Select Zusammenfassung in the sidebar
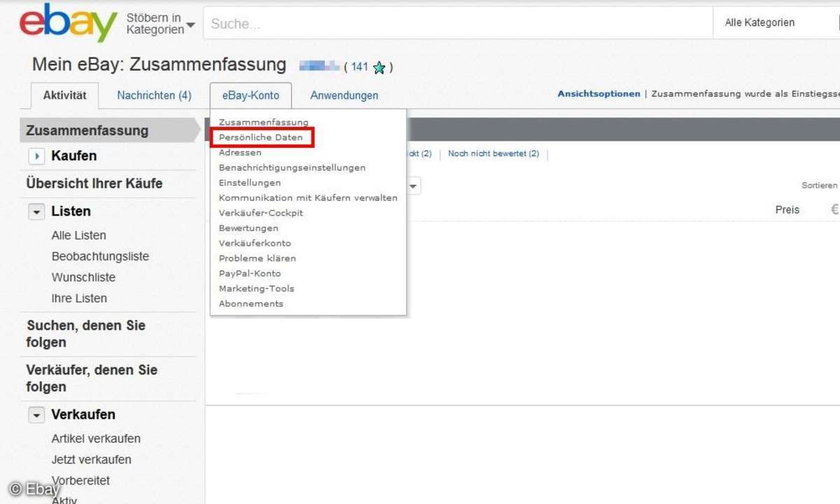This screenshot has height=504, width=840. pyautogui.click(x=87, y=131)
